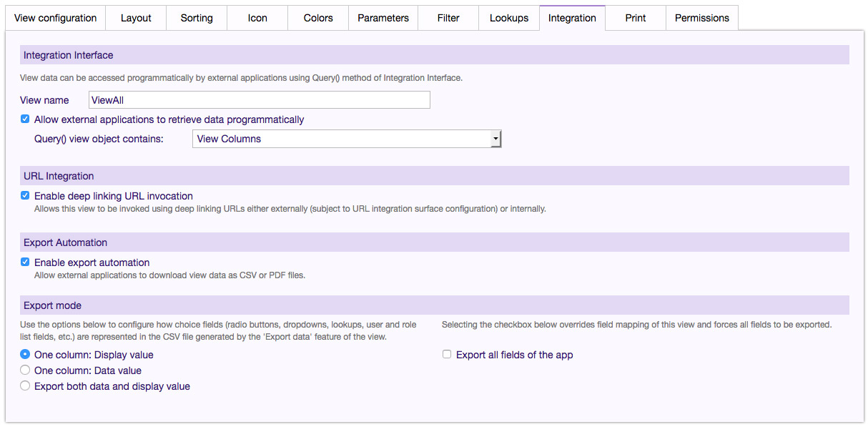Switch to the Filter tab
This screenshot has height=427, width=868.
coord(448,18)
